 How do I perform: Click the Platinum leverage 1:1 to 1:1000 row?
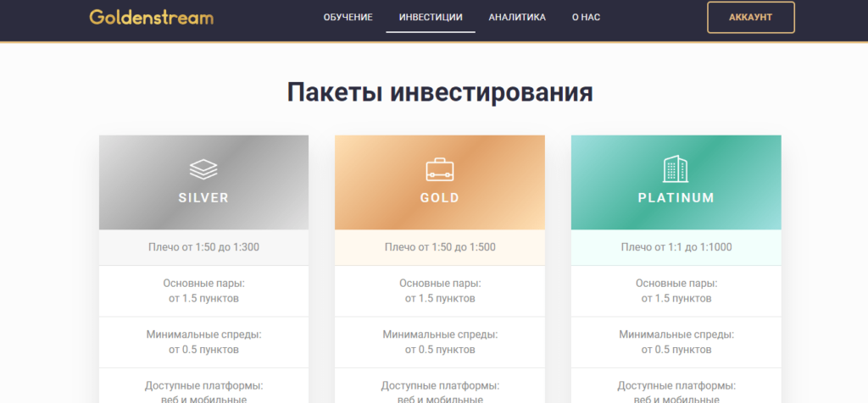[676, 247]
